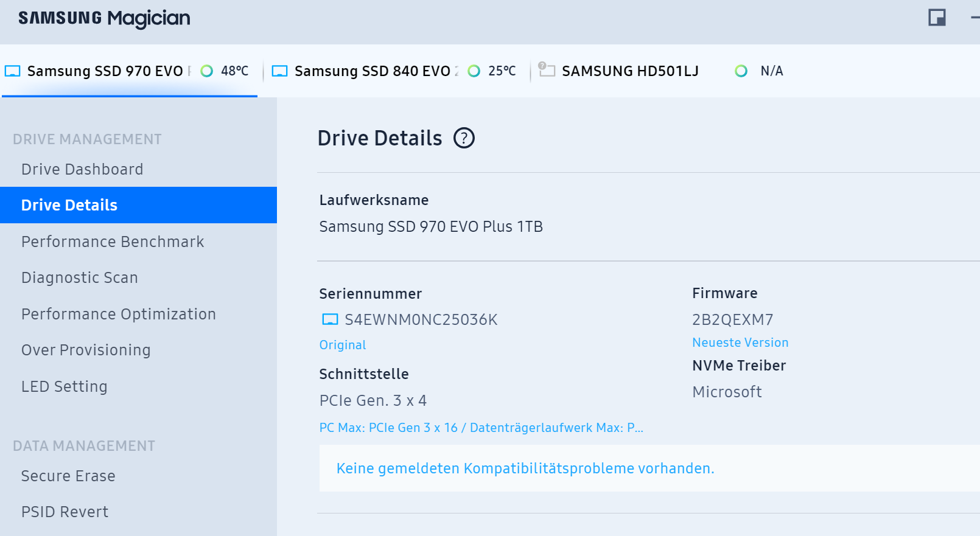Viewport: 980px width, 536px height.
Task: Click the Seriennummer label
Action: pos(371,294)
